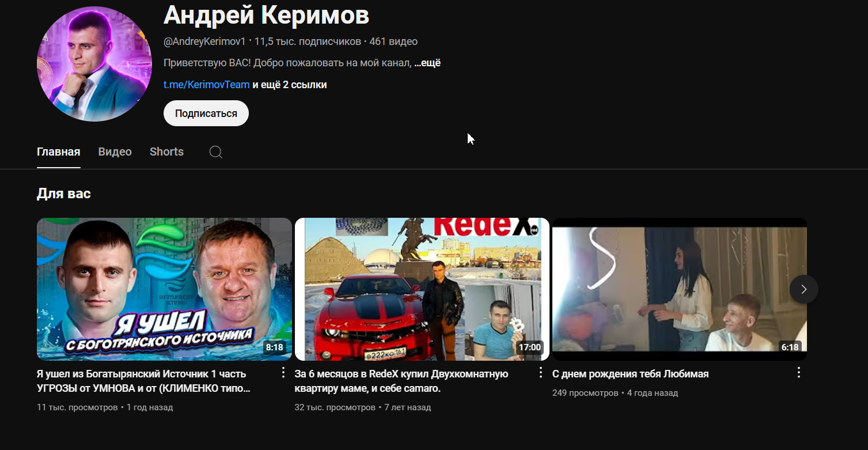This screenshot has width=868, height=450.
Task: Open 'С днем рождения тебя Любимая' video
Action: coord(630,373)
